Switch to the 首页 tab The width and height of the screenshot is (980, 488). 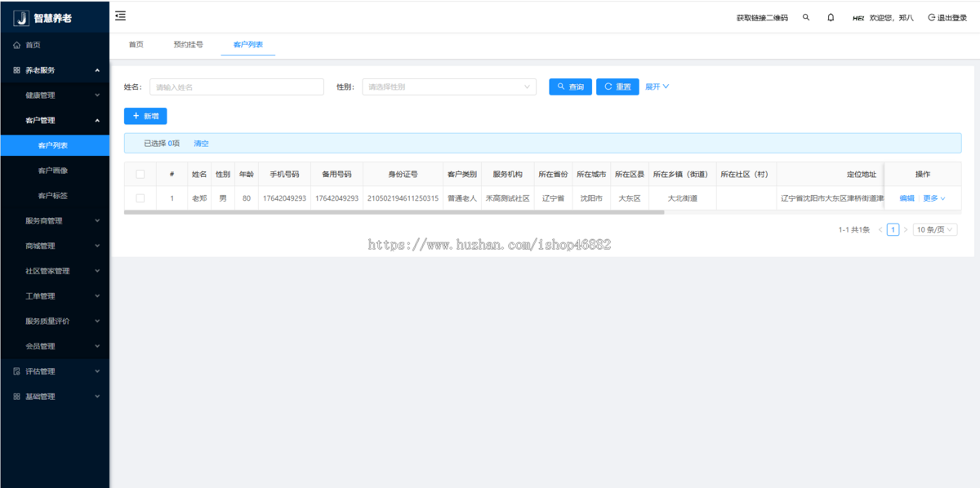[x=136, y=45]
